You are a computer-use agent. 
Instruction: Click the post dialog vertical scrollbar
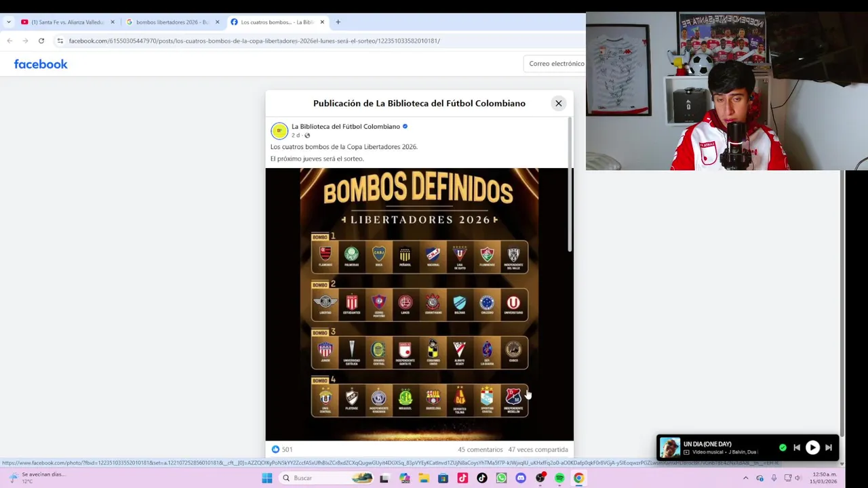pyautogui.click(x=570, y=184)
